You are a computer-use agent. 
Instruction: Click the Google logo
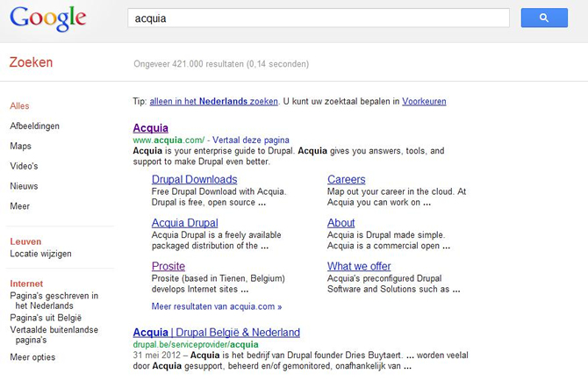(48, 18)
